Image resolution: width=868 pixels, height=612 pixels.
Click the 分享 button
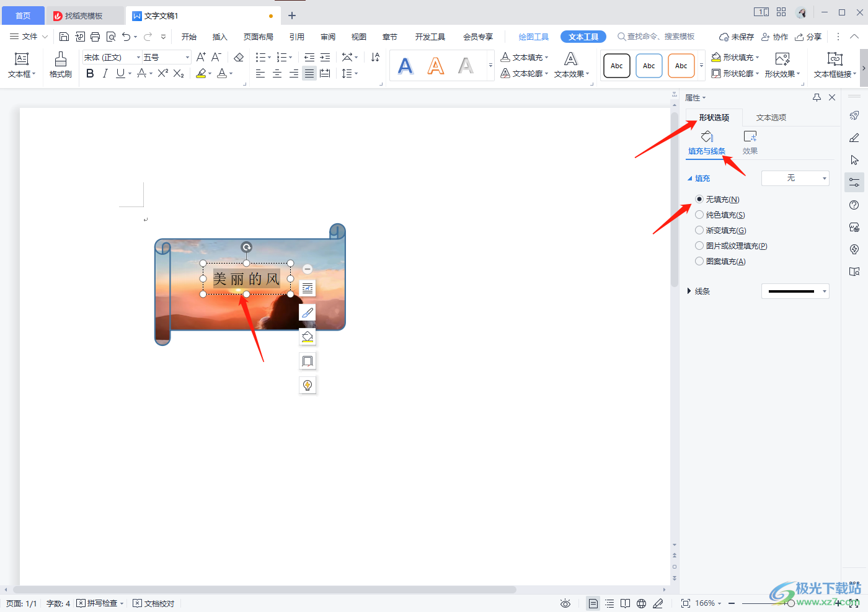coord(808,37)
